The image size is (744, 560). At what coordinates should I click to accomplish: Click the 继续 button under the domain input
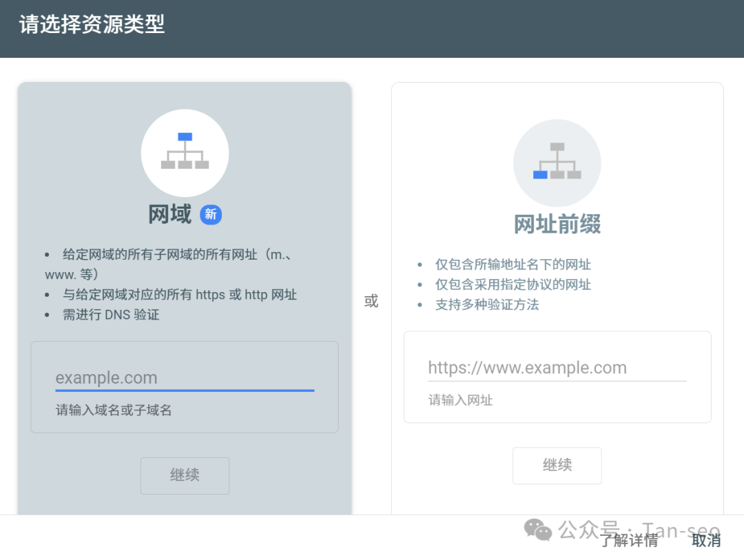pyautogui.click(x=185, y=475)
